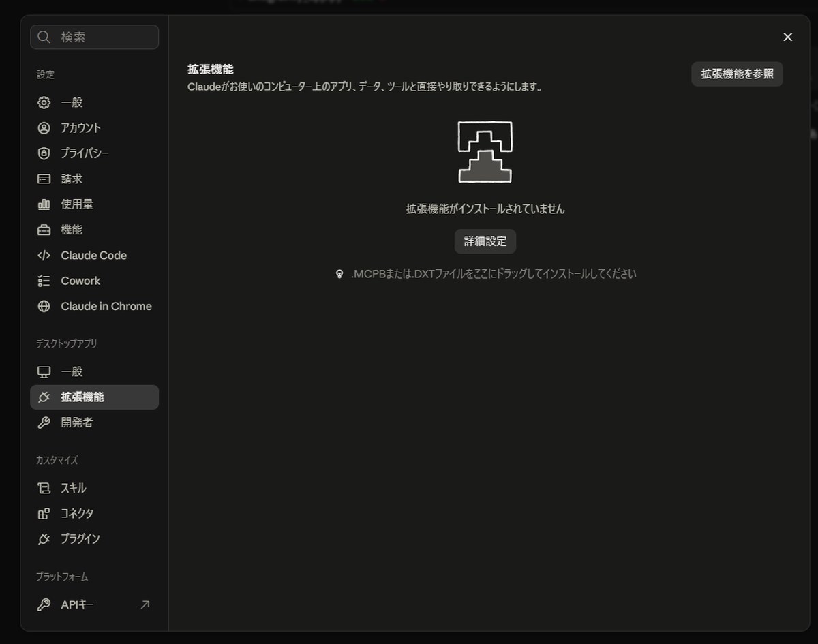Click the プラグイン plug icon

point(44,539)
